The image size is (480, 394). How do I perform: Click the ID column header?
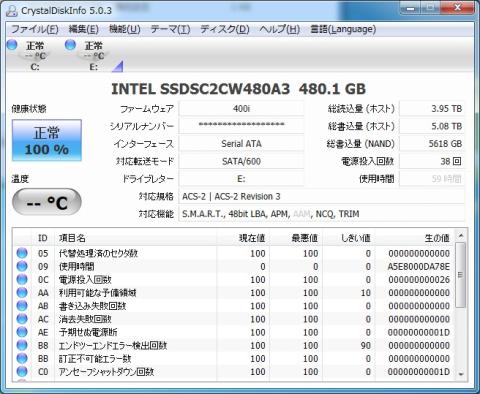point(43,238)
